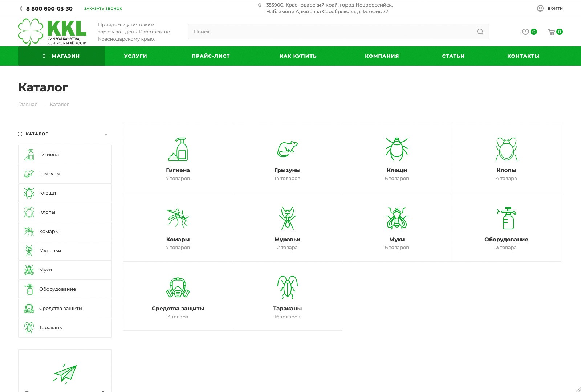The width and height of the screenshot is (581, 392).
Task: Go to the Прайс-лист page
Action: click(211, 56)
